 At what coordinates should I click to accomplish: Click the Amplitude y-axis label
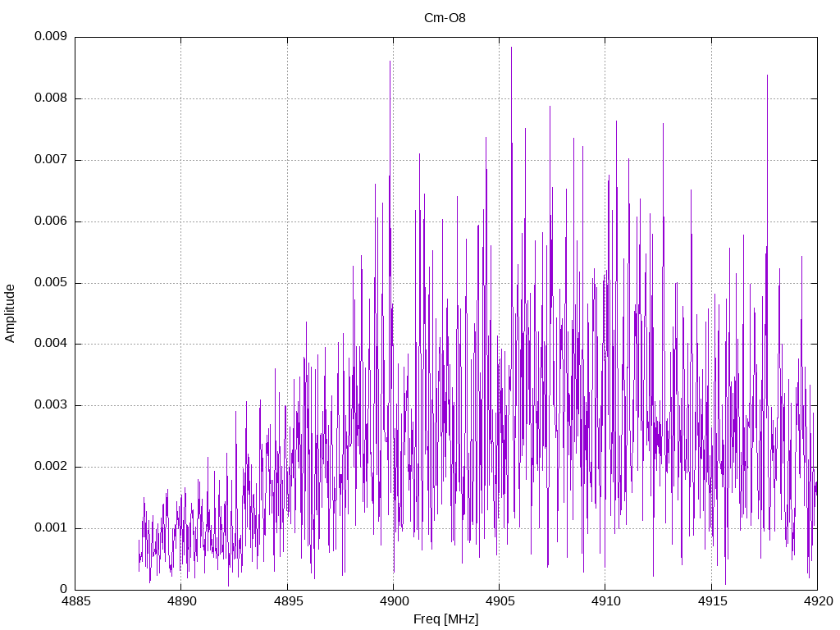pos(10,313)
